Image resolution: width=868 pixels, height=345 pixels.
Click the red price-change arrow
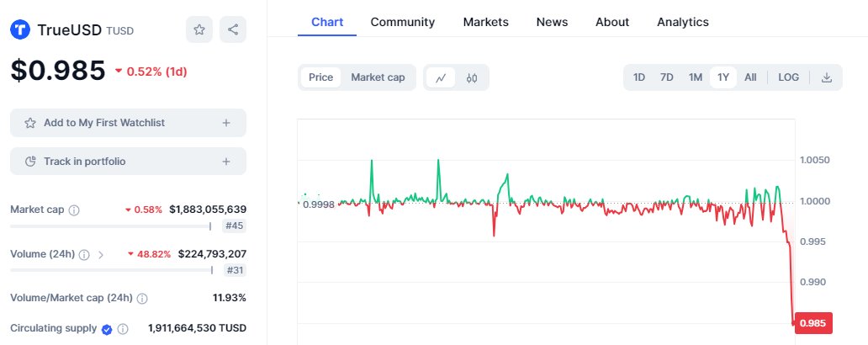[119, 71]
